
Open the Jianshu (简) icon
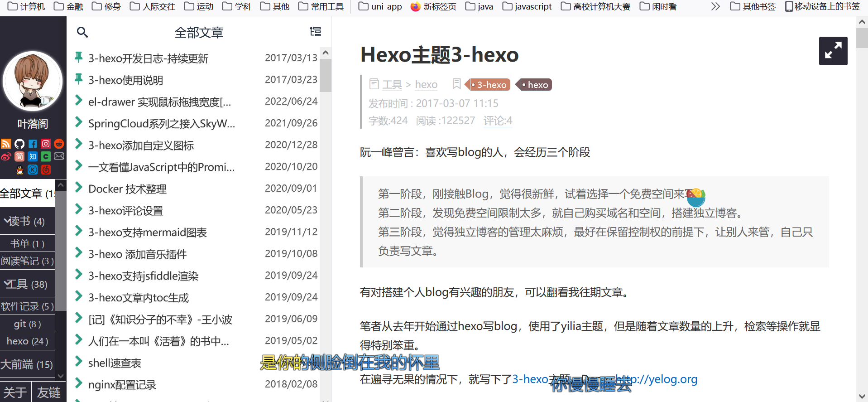coord(19,157)
